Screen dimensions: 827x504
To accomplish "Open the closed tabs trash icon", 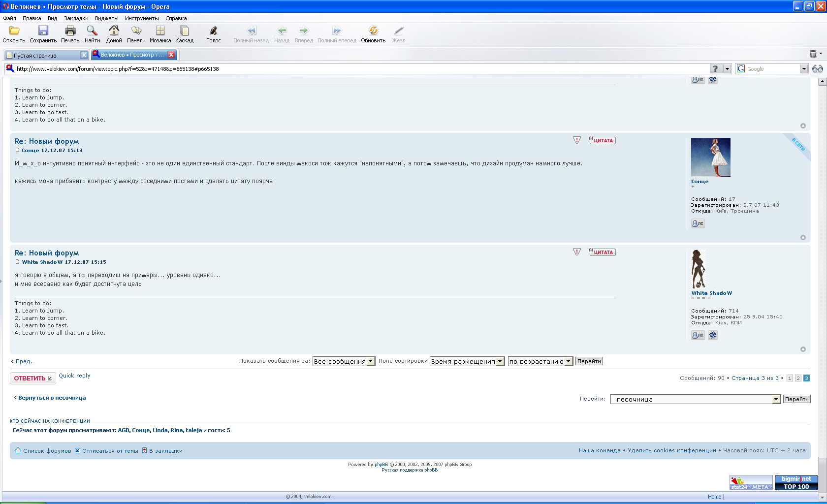I will tap(813, 54).
